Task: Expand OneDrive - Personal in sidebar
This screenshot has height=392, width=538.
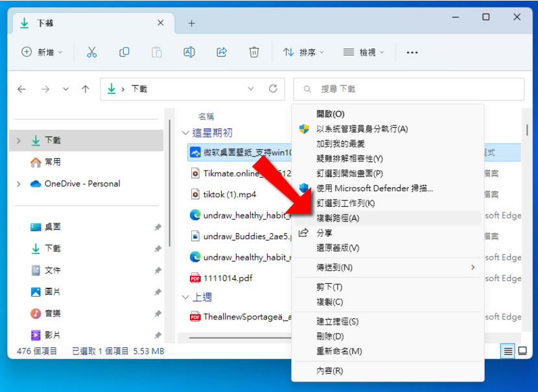Action: 18,184
